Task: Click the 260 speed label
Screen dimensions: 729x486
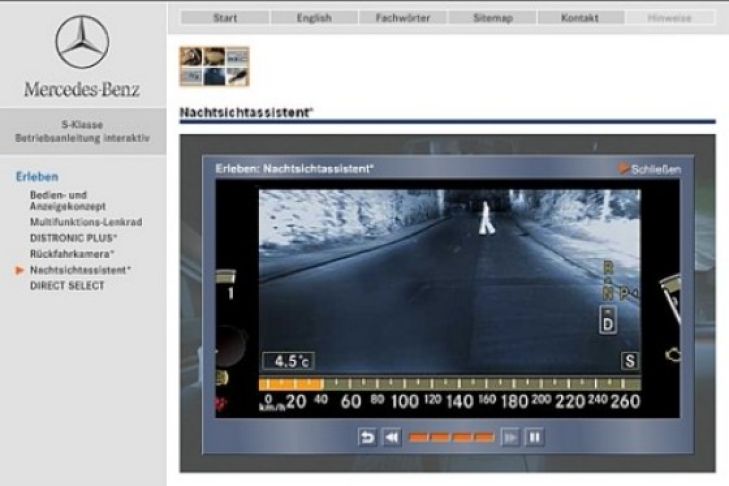Action: point(625,401)
